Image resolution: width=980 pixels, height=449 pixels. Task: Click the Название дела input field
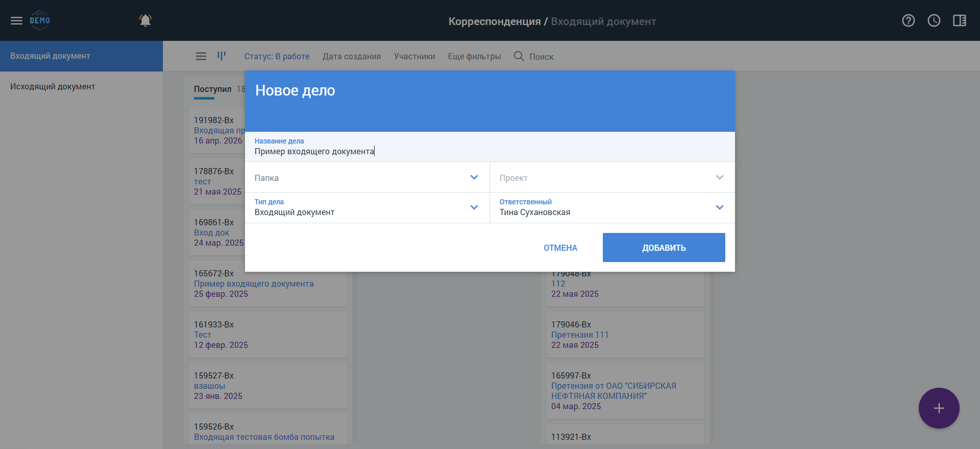490,147
